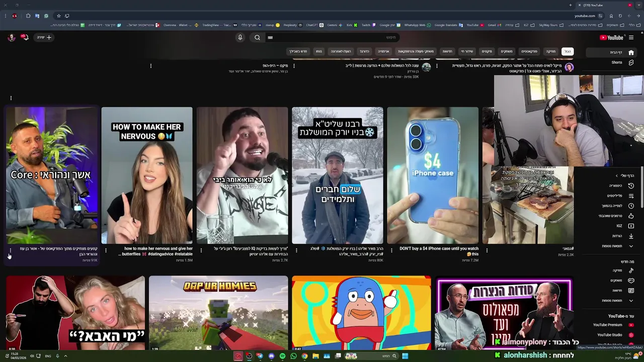Image resolution: width=644 pixels, height=362 pixels.
Task: Open options menu for the Core אשר ונהוראי Short
Action: 10,250
